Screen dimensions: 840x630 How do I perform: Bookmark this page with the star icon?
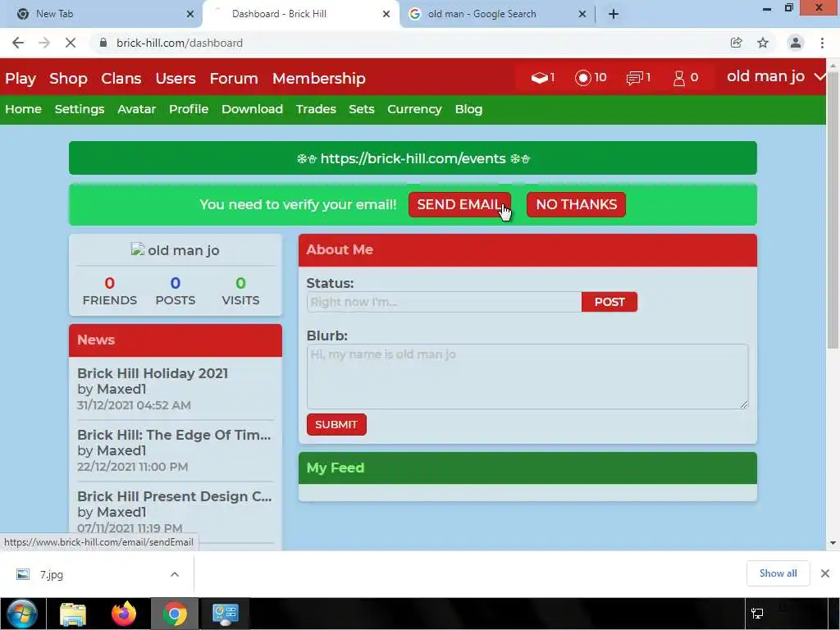click(x=763, y=43)
